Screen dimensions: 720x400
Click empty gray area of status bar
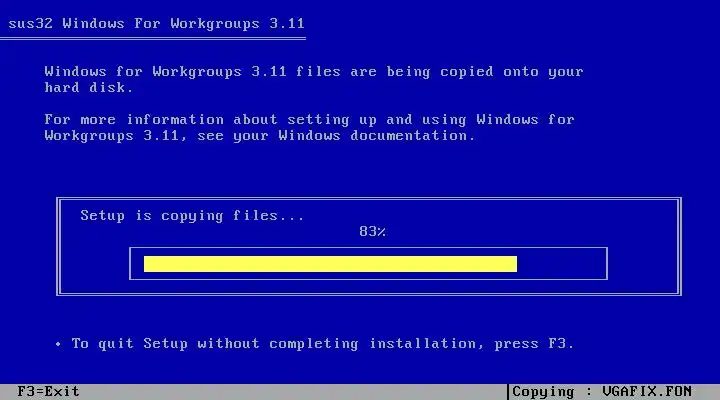(x=294, y=392)
